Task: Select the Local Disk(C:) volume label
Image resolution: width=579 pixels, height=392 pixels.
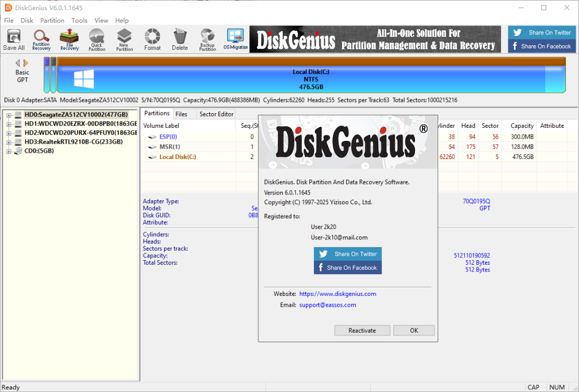Action: [x=178, y=157]
